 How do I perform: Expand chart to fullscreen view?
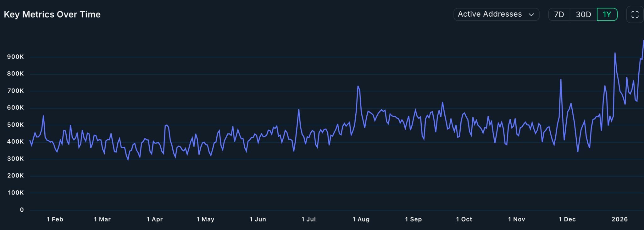[635, 14]
